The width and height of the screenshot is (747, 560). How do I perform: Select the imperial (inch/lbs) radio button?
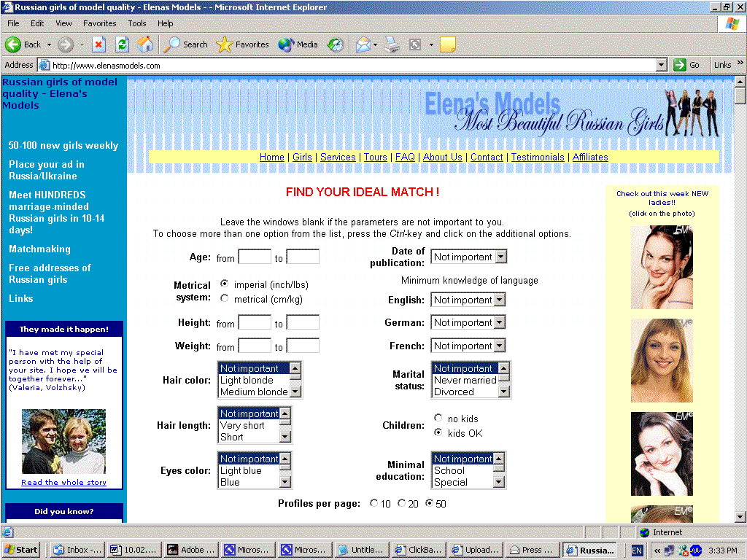coord(225,284)
